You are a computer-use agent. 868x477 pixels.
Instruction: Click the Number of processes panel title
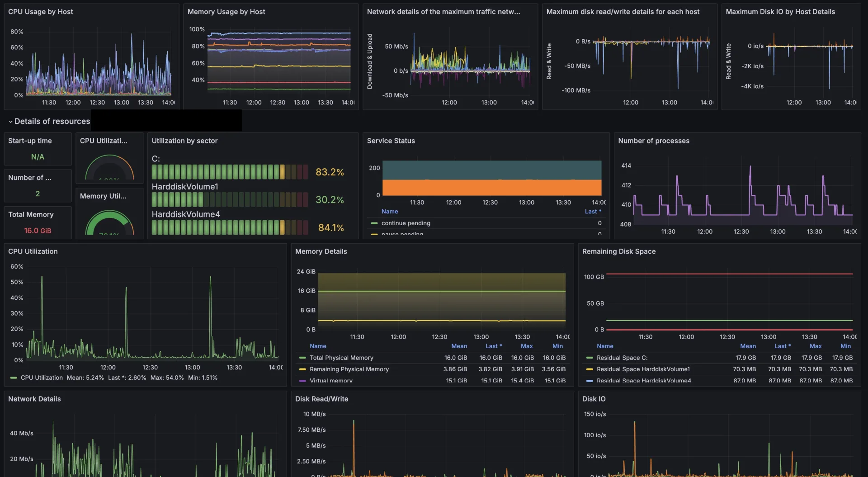(653, 141)
